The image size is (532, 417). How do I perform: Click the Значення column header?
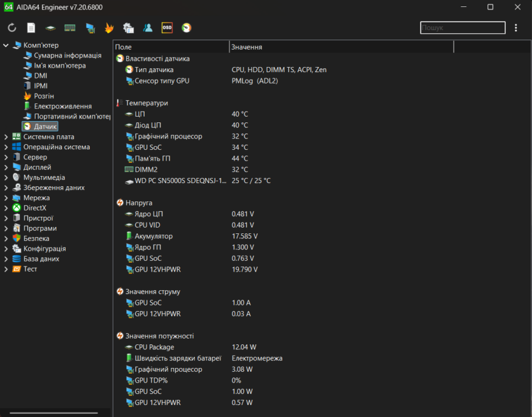[x=341, y=47]
